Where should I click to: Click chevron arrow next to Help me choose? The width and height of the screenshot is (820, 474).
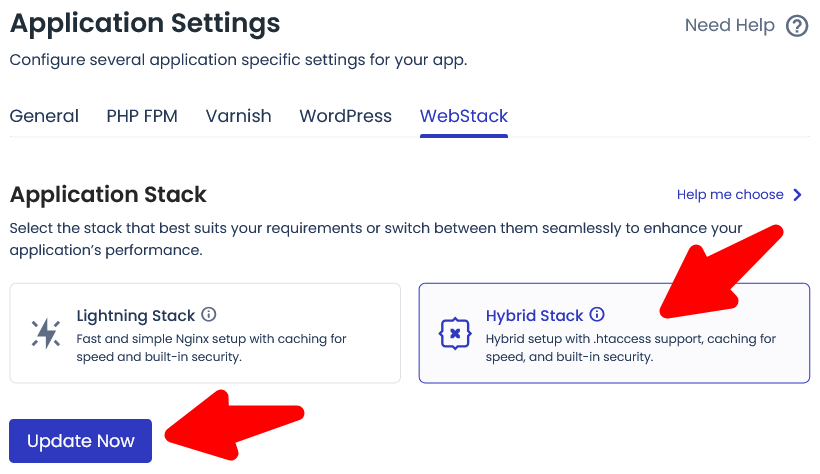797,195
